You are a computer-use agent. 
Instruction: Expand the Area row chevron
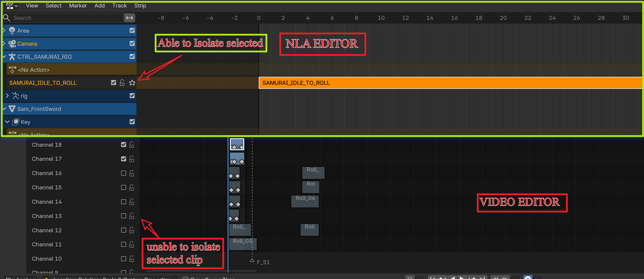point(4,31)
